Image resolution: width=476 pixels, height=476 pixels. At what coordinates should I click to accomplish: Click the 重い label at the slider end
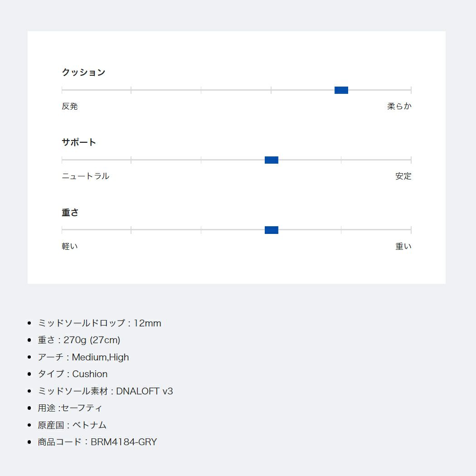point(403,247)
